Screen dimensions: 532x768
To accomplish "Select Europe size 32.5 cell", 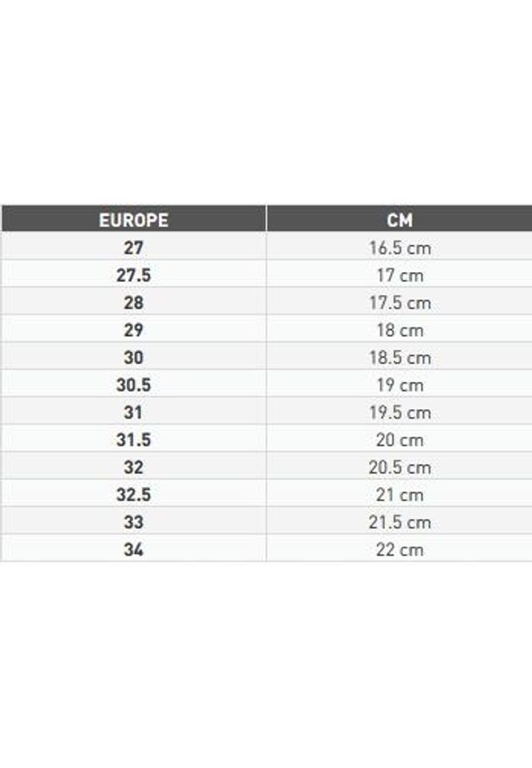I will (x=133, y=494).
